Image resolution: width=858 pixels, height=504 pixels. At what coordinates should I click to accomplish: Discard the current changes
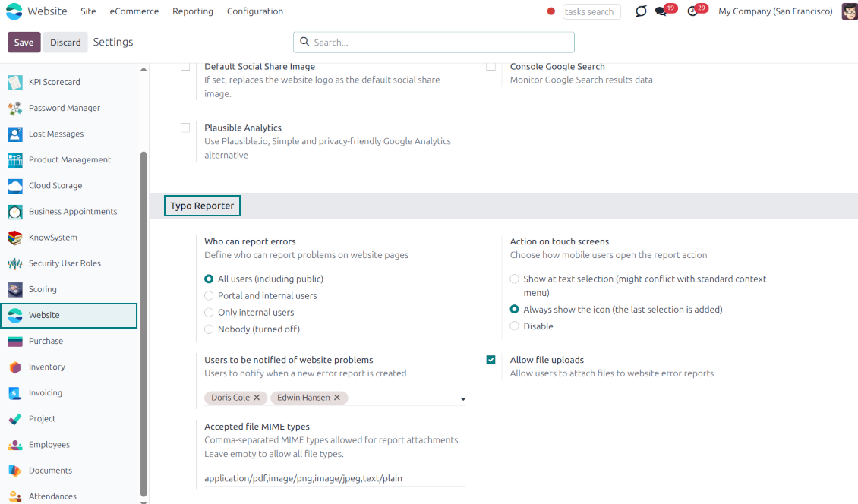(65, 42)
